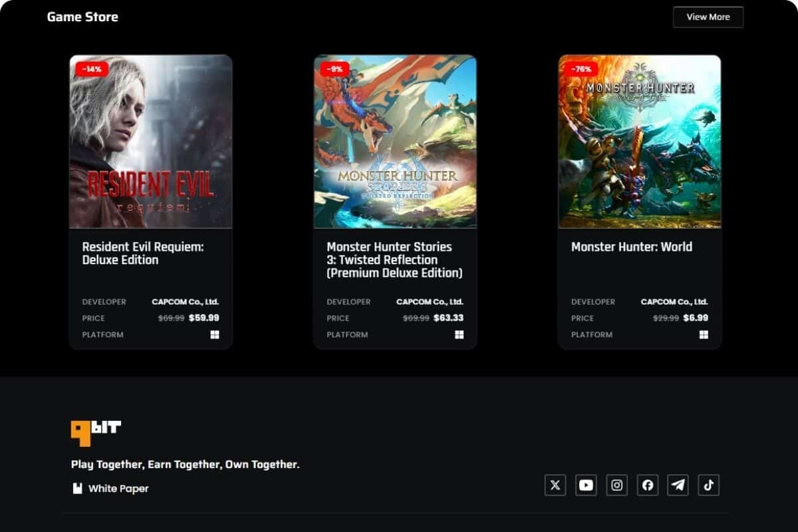Screen dimensions: 798x532
Task: Open the YouTube channel icon
Action: point(586,485)
